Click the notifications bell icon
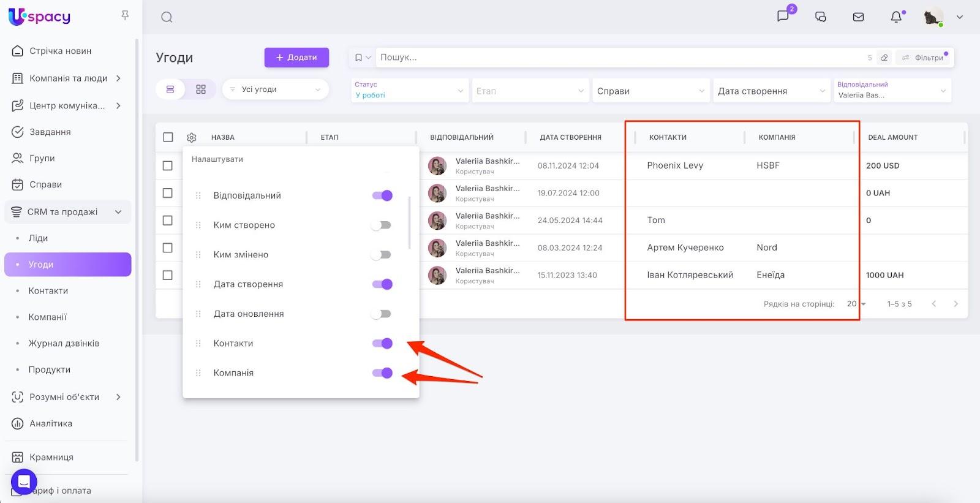Viewport: 980px width, 503px height. (x=896, y=17)
